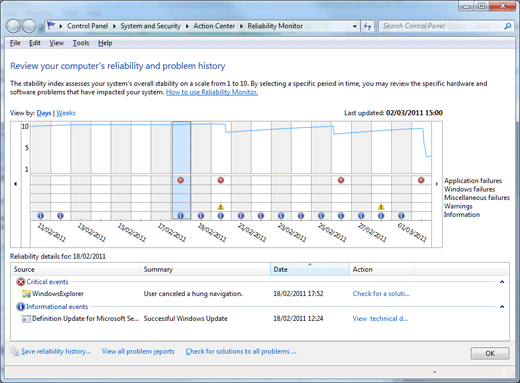520x383 pixels.
Task: Open View all problem reports
Action: pos(138,351)
